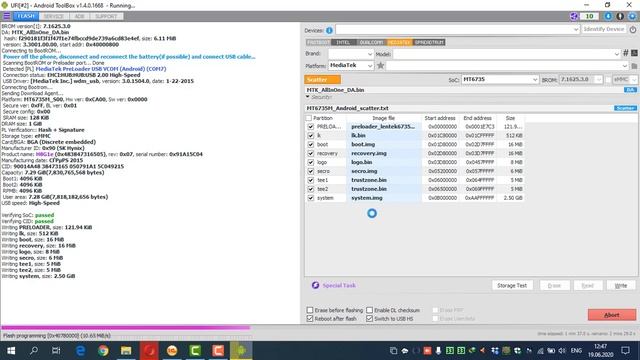Click the power icon beside Identify Device
640x360 pixels.
pos(633,30)
